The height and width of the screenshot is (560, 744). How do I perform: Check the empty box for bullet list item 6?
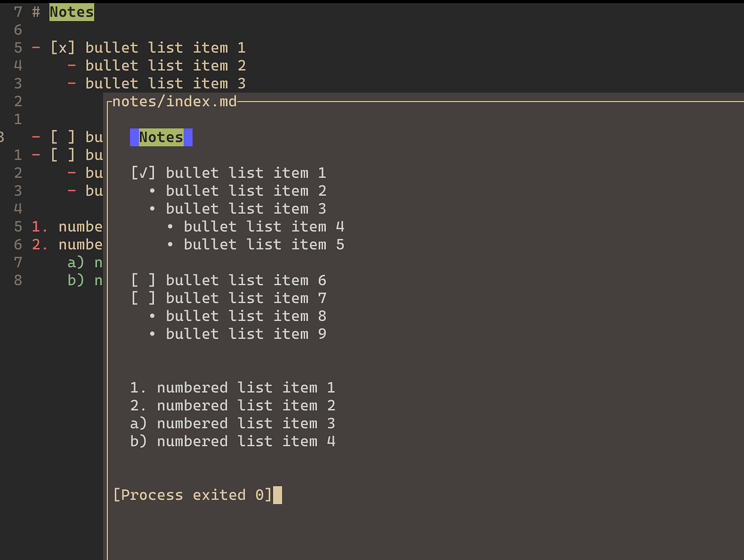pyautogui.click(x=143, y=281)
